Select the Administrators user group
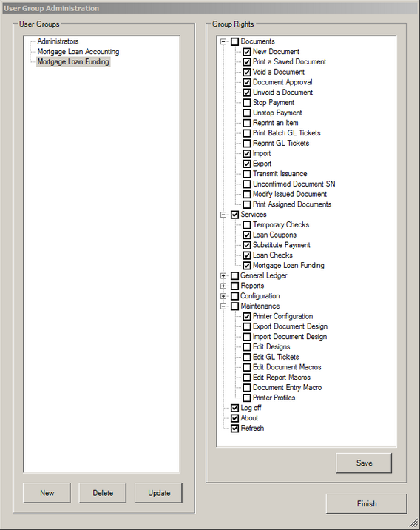420x530 pixels. pyautogui.click(x=58, y=41)
